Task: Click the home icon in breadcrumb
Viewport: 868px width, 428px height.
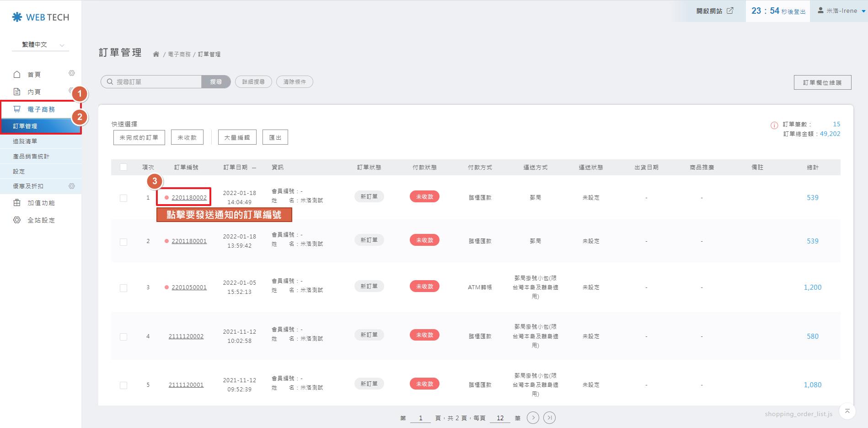Action: [x=156, y=54]
